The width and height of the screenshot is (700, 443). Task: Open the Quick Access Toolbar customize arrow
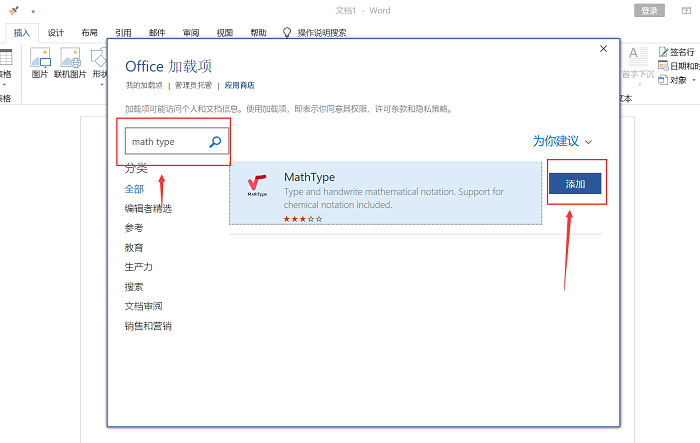click(33, 10)
